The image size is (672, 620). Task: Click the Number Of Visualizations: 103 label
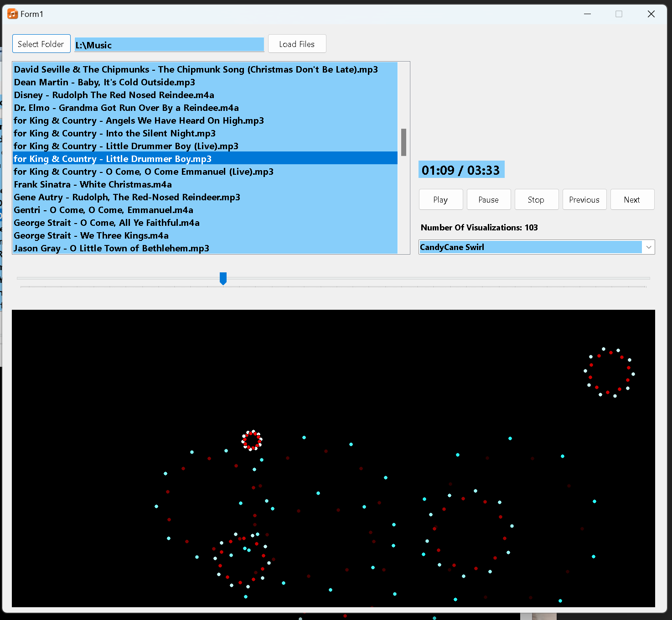pos(479,227)
